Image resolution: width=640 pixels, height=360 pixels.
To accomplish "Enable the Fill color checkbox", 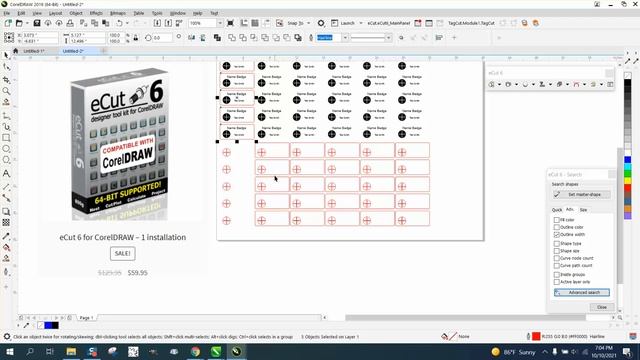I will 556,220.
